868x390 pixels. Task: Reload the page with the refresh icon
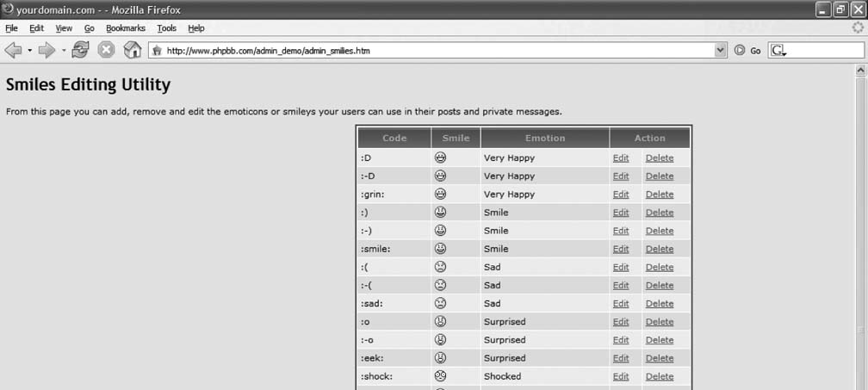click(x=80, y=51)
